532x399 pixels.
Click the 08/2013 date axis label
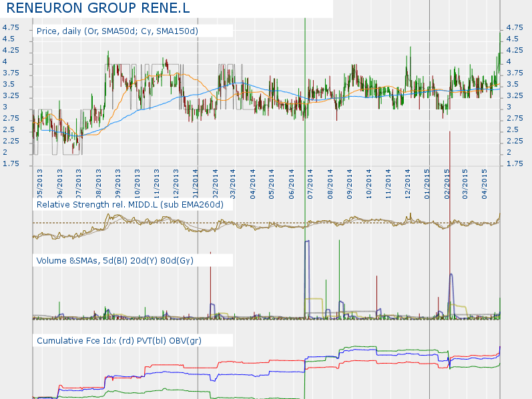[x=98, y=184]
